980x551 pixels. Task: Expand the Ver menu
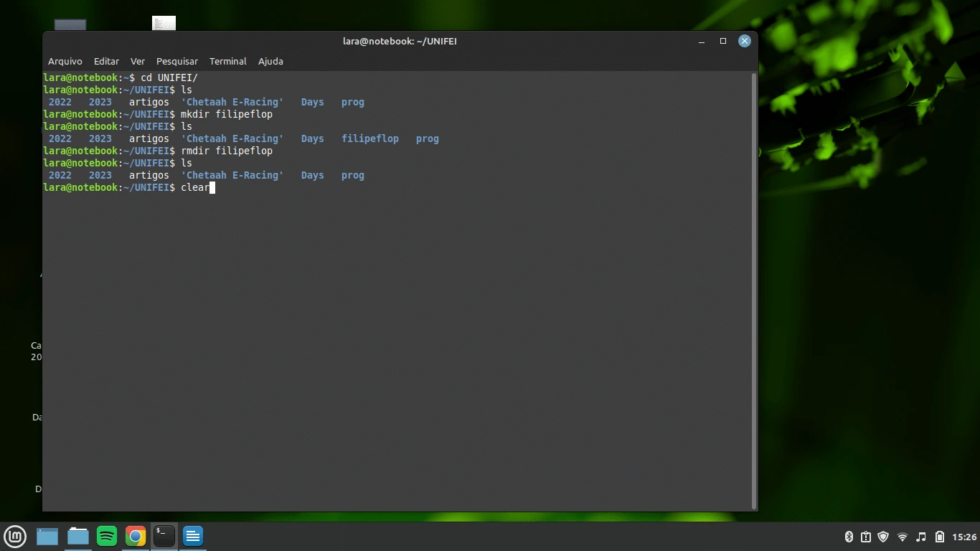(137, 62)
